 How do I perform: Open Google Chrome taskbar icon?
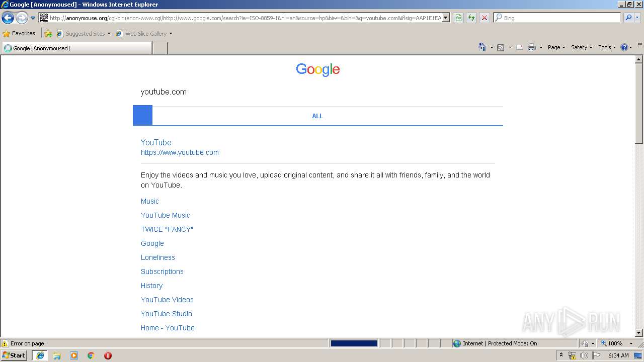click(91, 355)
